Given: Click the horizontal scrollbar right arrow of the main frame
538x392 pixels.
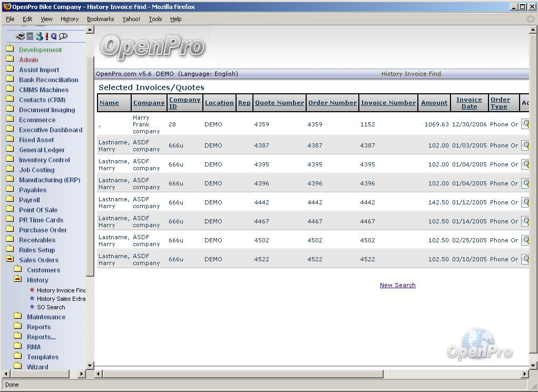Looking at the screenshot, I should click(x=524, y=374).
